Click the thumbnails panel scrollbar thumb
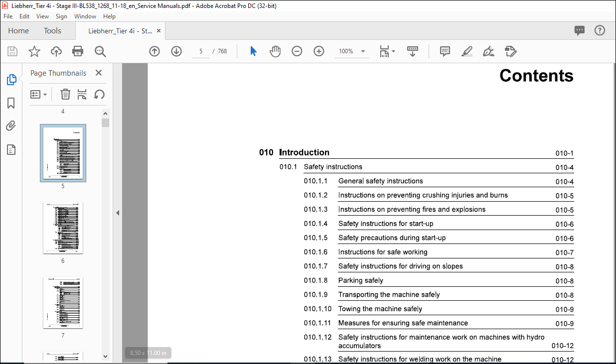616x364 pixels. (x=105, y=122)
